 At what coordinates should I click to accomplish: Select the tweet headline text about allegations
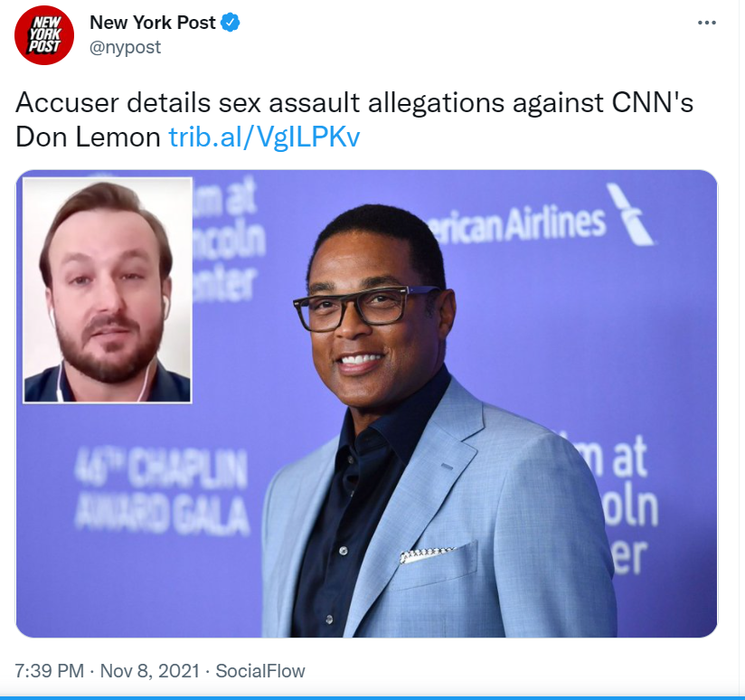pyautogui.click(x=354, y=119)
